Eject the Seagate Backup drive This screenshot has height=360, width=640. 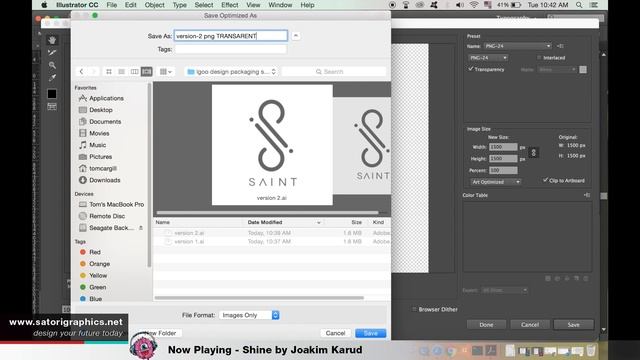coord(141,228)
